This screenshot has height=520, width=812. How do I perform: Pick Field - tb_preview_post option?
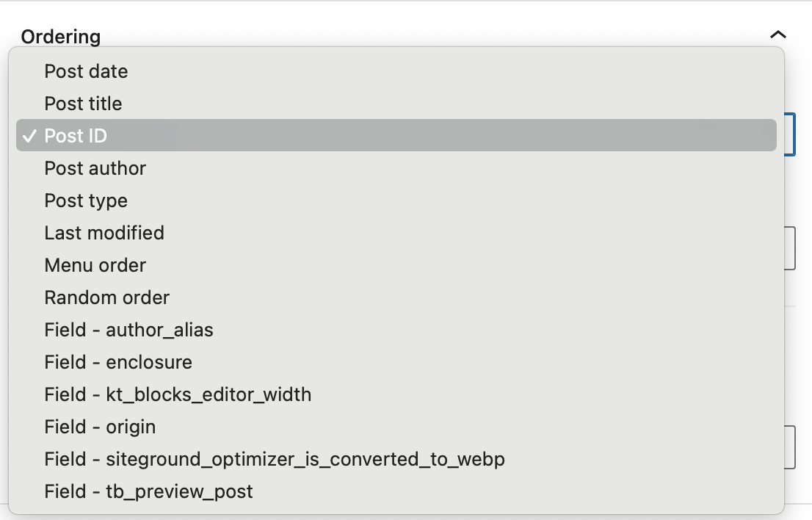click(396, 491)
